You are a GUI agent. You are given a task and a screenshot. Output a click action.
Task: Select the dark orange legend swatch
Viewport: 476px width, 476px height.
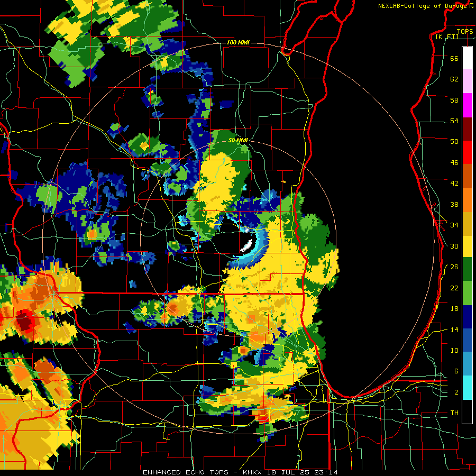coord(467,176)
